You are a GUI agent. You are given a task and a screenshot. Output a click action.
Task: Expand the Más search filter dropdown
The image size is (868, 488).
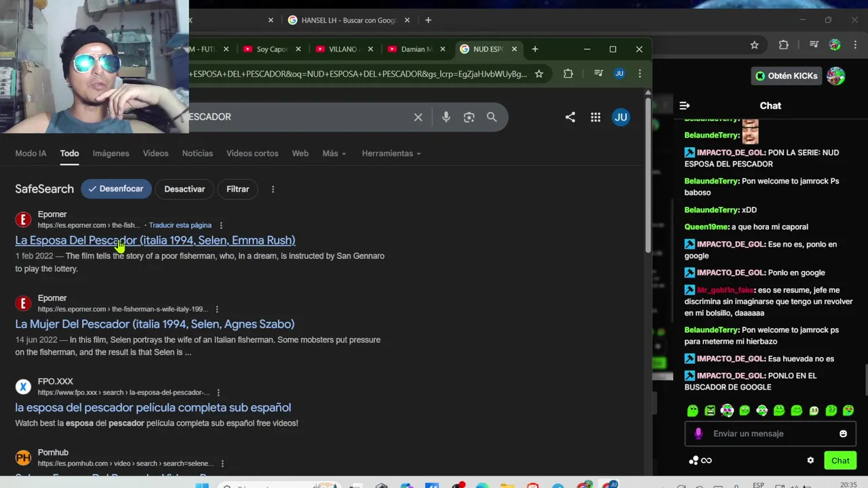334,154
